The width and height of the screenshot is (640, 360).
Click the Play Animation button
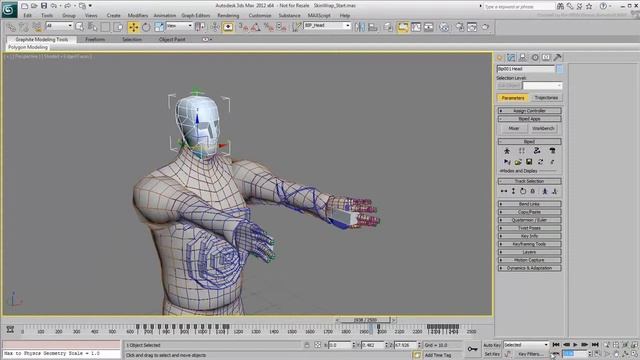(576, 345)
